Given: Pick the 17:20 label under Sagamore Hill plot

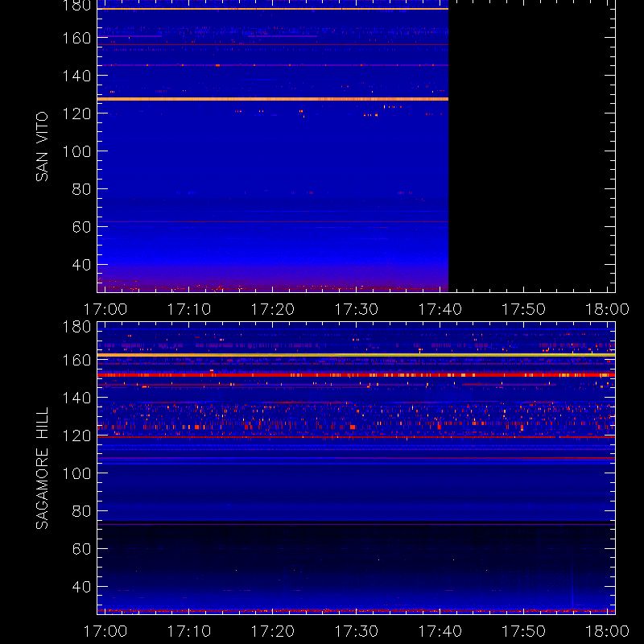Looking at the screenshot, I should click(273, 631).
